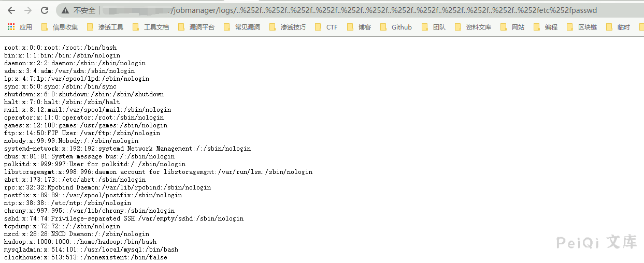Open the 信息收集 bookmark folder

click(x=60, y=27)
